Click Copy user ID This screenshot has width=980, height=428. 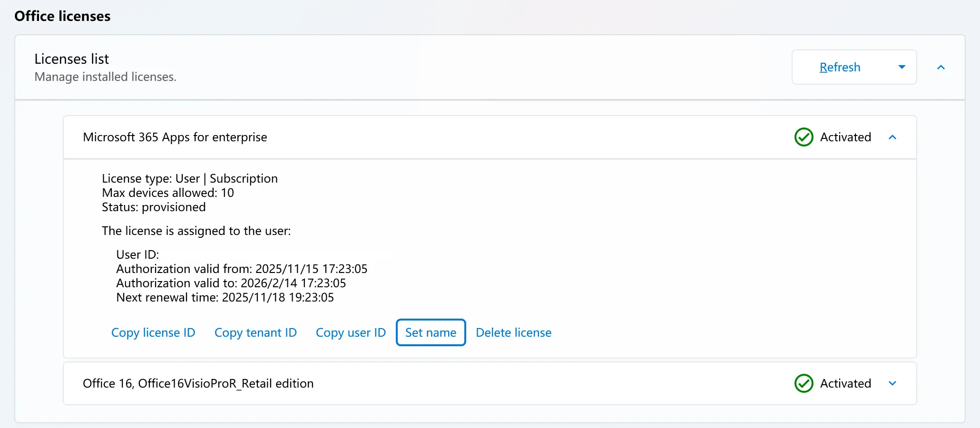[351, 332]
